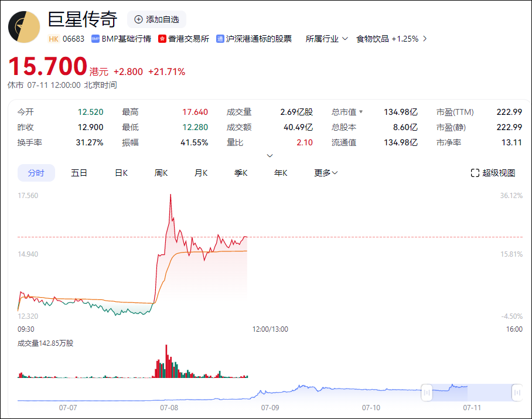
Task: Click the plus icon in 添加自选
Action: (138, 19)
